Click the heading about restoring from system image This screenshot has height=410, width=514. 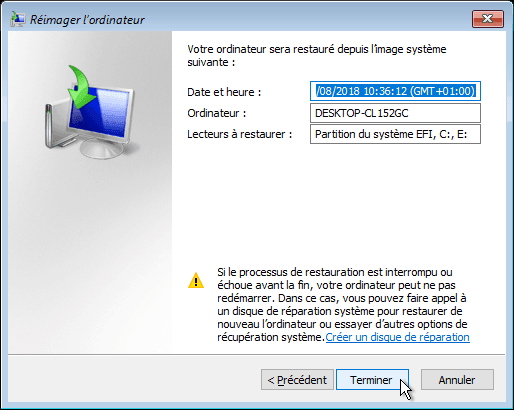click(317, 56)
